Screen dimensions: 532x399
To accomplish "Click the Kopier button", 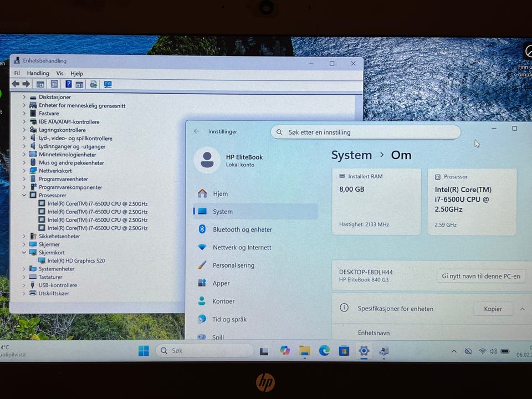I will click(493, 309).
